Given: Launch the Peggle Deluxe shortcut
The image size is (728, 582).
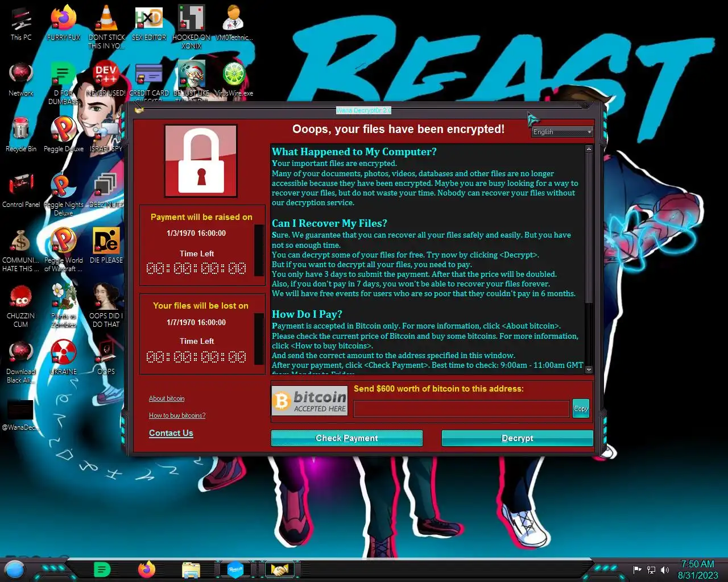Looking at the screenshot, I should (x=63, y=134).
